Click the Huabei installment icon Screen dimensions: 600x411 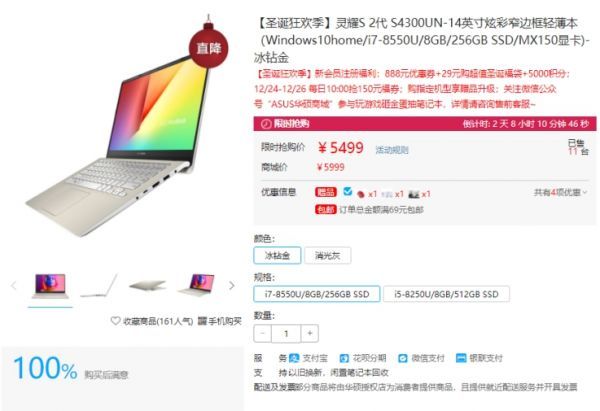pos(344,358)
